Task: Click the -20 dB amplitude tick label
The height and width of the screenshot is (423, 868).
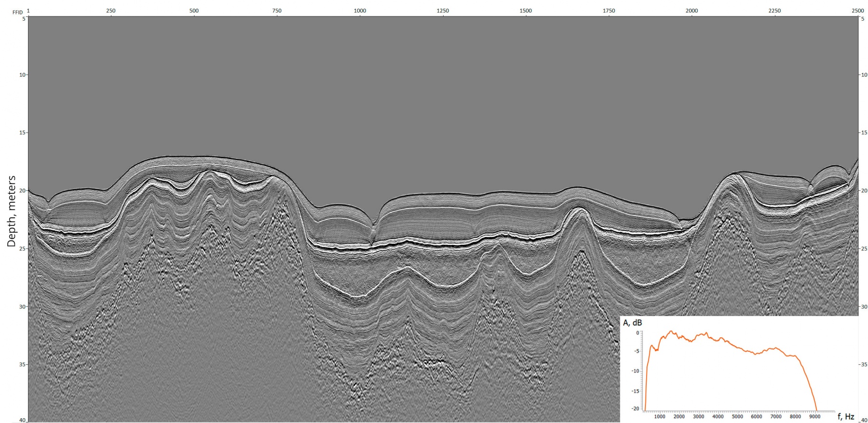Action: pos(635,409)
